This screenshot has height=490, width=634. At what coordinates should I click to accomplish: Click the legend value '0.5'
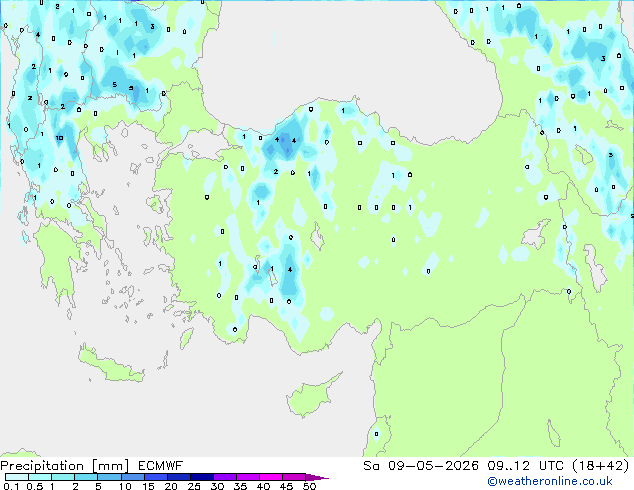35,486
